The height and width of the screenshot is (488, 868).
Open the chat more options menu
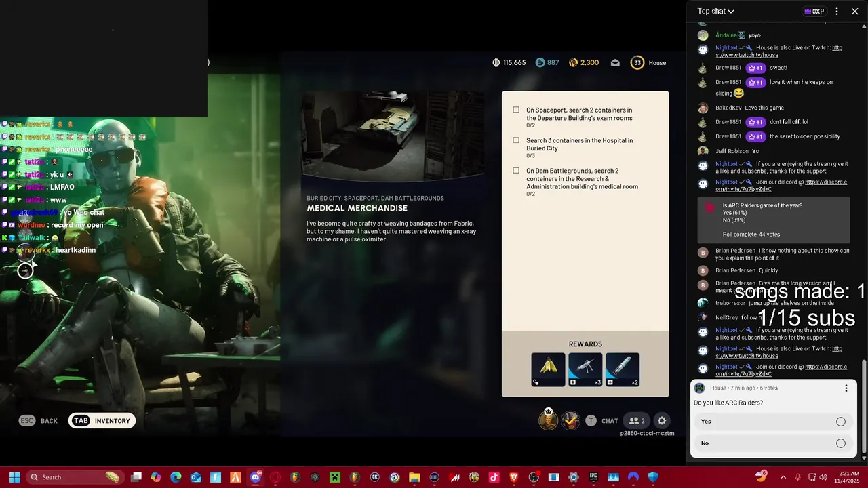837,11
